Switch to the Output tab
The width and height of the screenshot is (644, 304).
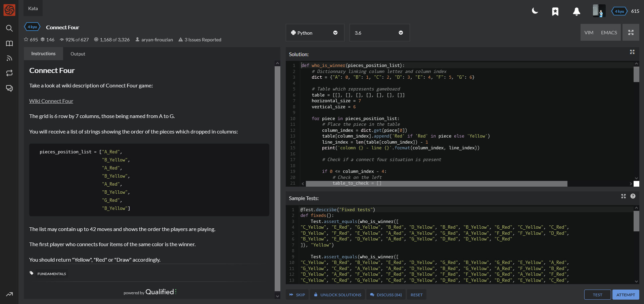tap(78, 54)
